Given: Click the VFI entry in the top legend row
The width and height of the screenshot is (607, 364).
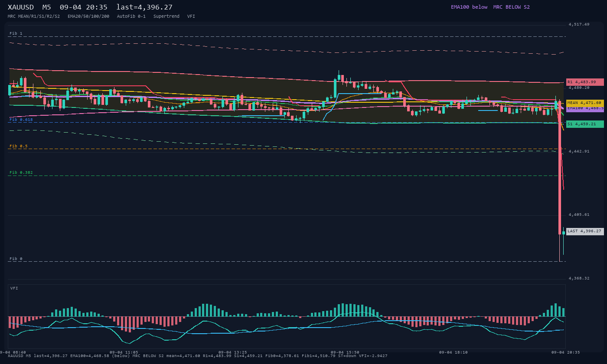Looking at the screenshot, I should 191,16.
